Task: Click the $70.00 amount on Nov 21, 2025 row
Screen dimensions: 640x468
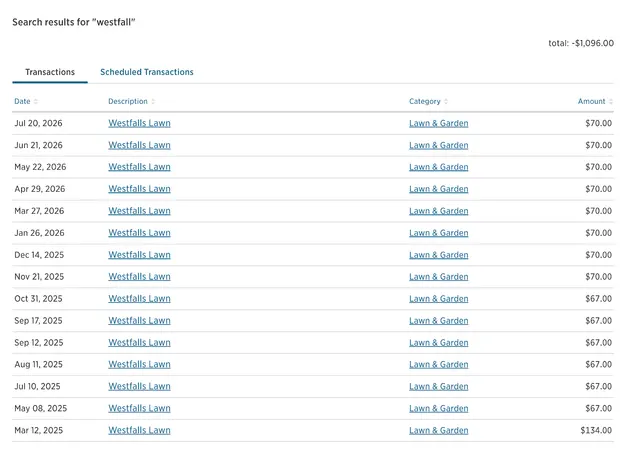Action: click(x=598, y=277)
